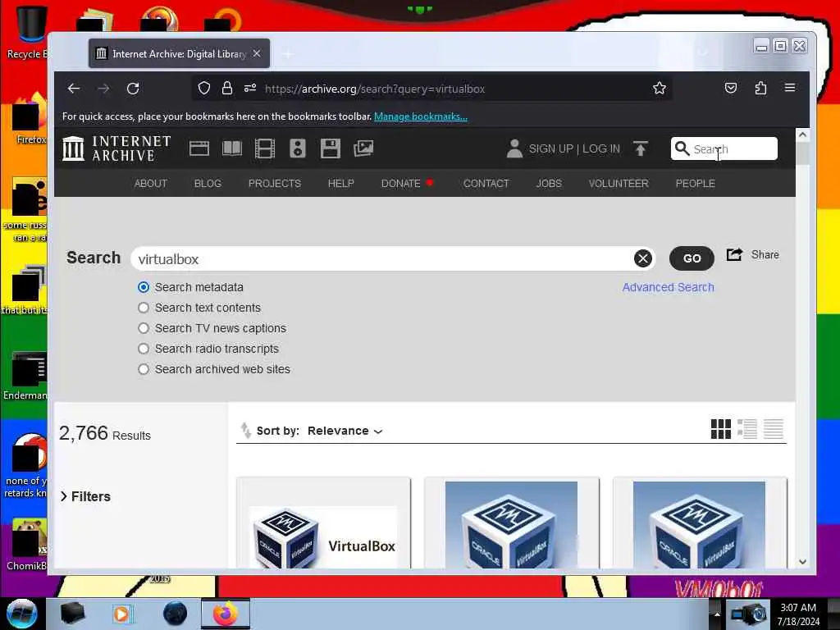Reload the page with the refresh icon

pyautogui.click(x=133, y=89)
